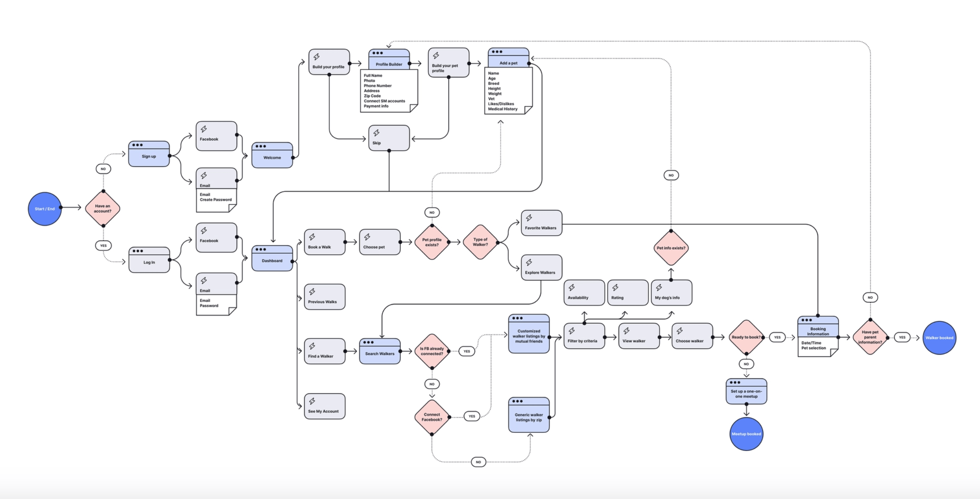Select Generic walker listings by zip node
The height and width of the screenshot is (499, 980).
pyautogui.click(x=529, y=415)
